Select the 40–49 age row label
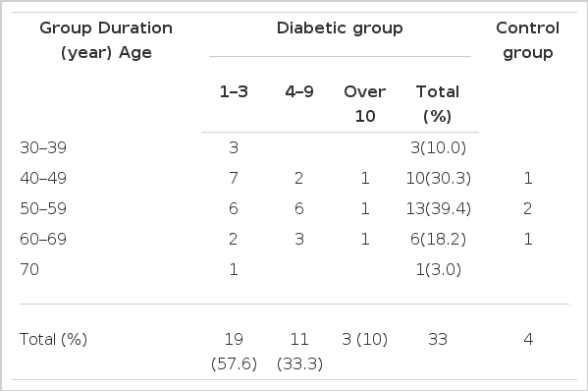This screenshot has width=588, height=391. tap(43, 178)
